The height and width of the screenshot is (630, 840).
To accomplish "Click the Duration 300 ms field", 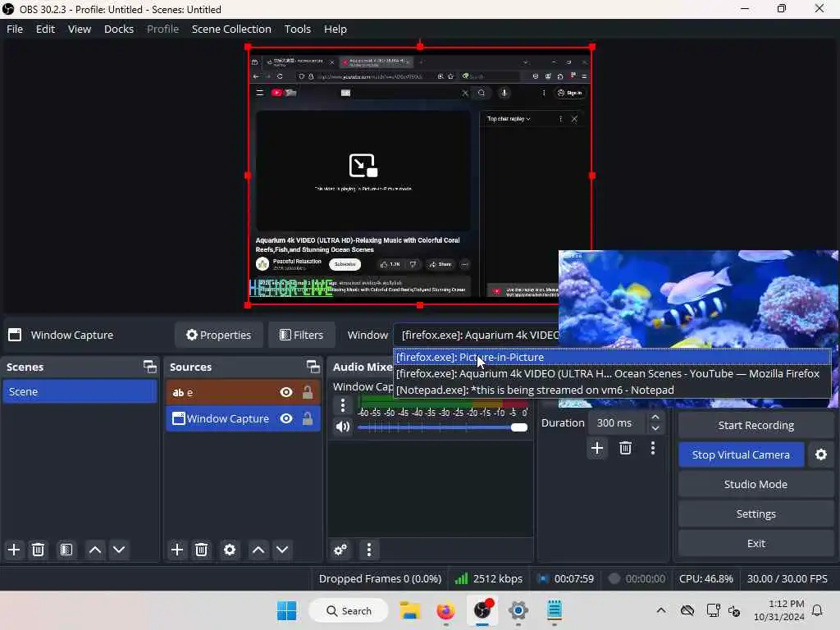I will pyautogui.click(x=617, y=422).
